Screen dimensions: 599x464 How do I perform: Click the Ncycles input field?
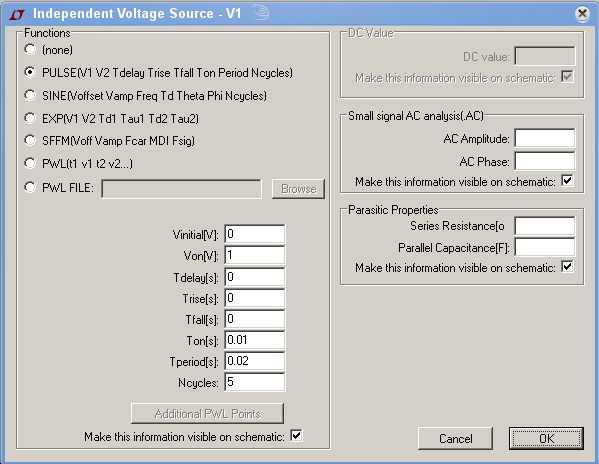255,382
